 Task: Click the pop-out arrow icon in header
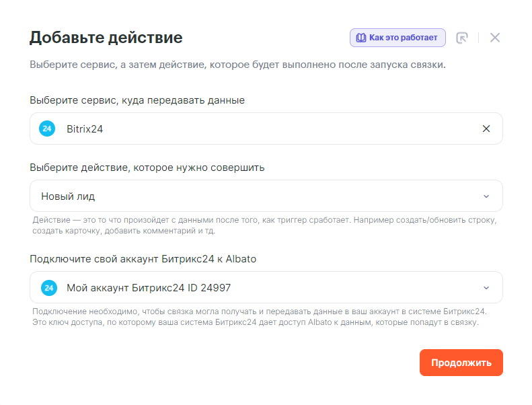[x=461, y=38]
